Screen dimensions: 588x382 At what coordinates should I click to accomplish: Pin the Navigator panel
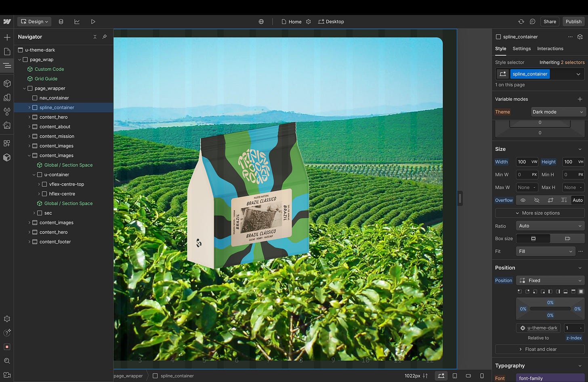pos(105,37)
